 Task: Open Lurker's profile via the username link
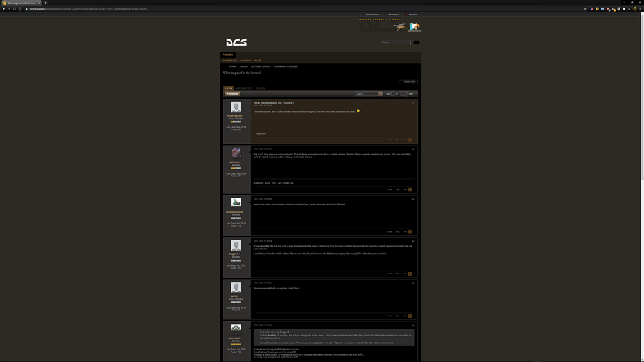[234, 296]
